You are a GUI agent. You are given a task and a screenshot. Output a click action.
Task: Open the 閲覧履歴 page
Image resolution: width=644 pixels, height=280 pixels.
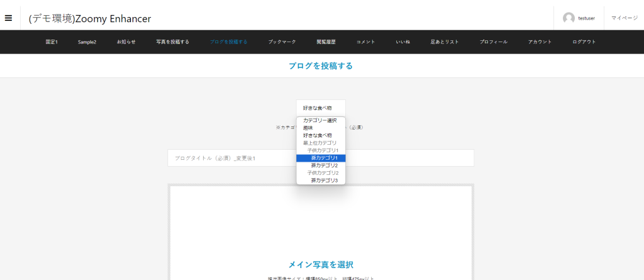click(326, 42)
